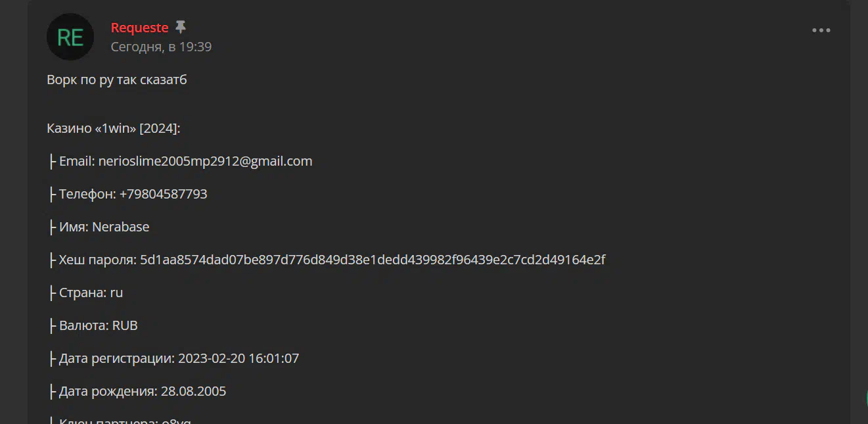Click the gmail address in the Email line
Viewport: 868px width, 424px height.
tap(205, 161)
